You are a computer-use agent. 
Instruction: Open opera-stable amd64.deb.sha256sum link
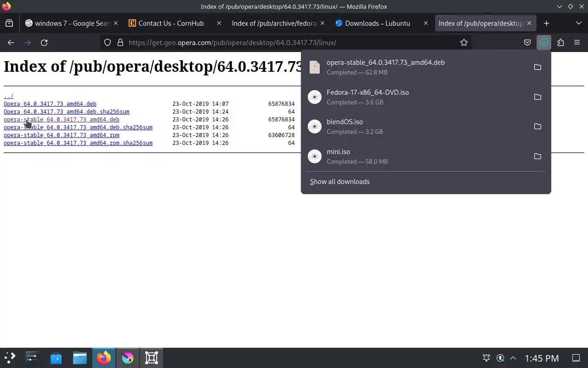78,127
